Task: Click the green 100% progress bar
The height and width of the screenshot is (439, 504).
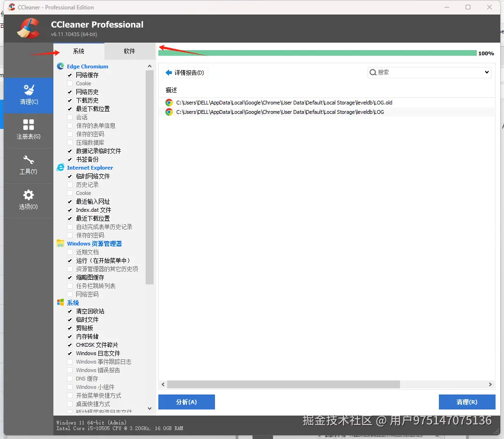Action: pyautogui.click(x=317, y=53)
